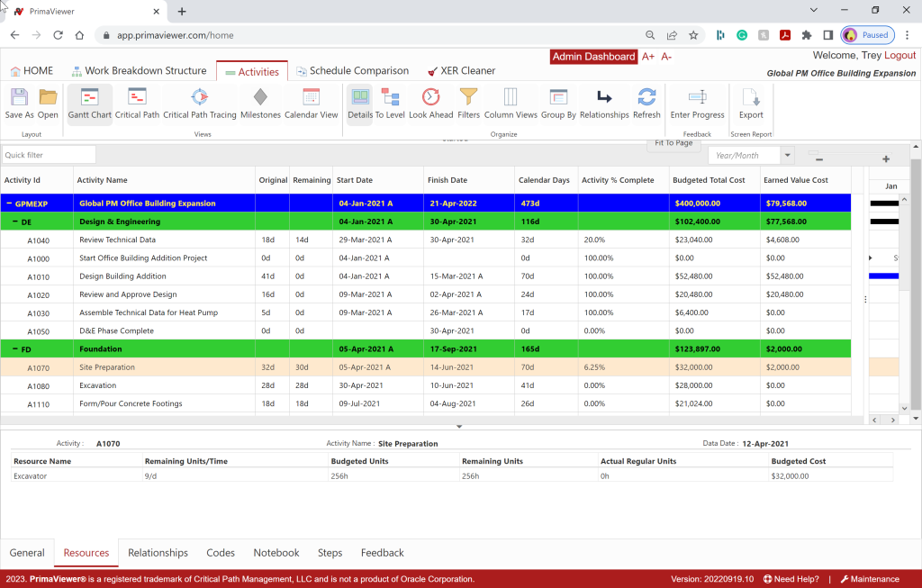This screenshot has width=922, height=588.
Task: Select Critical Path Tracing view
Action: click(199, 104)
